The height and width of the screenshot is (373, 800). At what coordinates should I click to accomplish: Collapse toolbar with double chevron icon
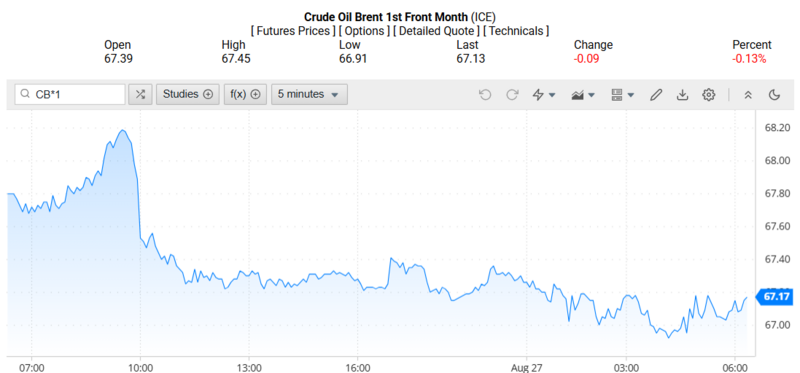click(748, 94)
